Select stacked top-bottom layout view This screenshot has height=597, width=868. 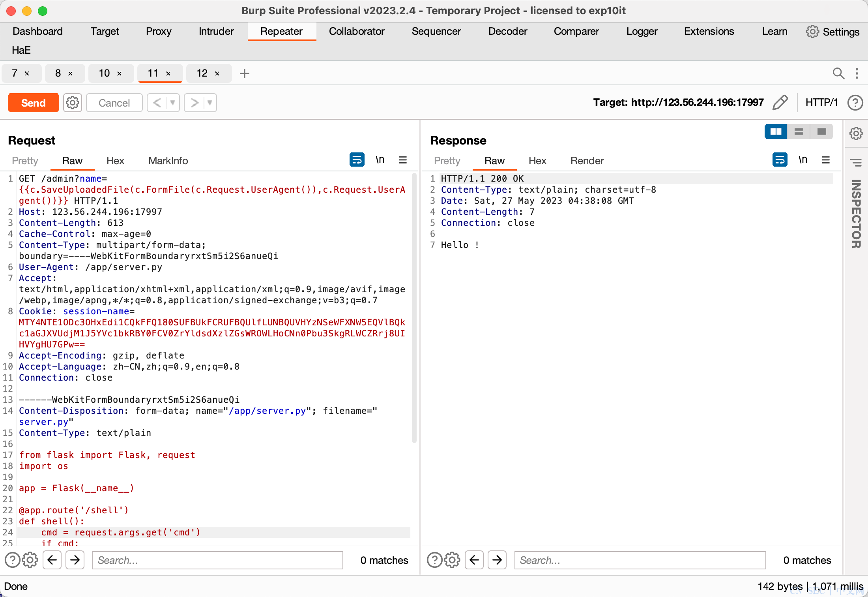click(799, 131)
